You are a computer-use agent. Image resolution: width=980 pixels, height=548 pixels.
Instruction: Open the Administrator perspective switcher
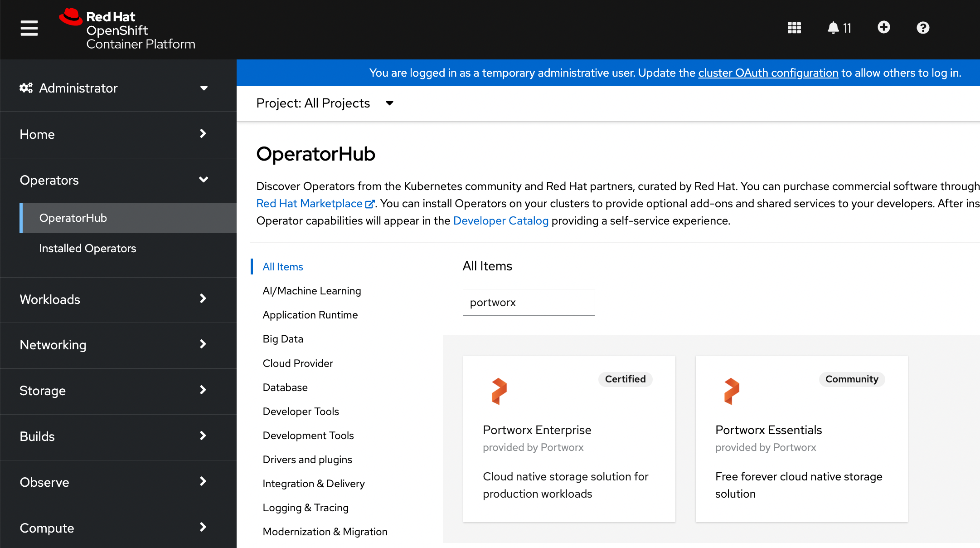[114, 88]
